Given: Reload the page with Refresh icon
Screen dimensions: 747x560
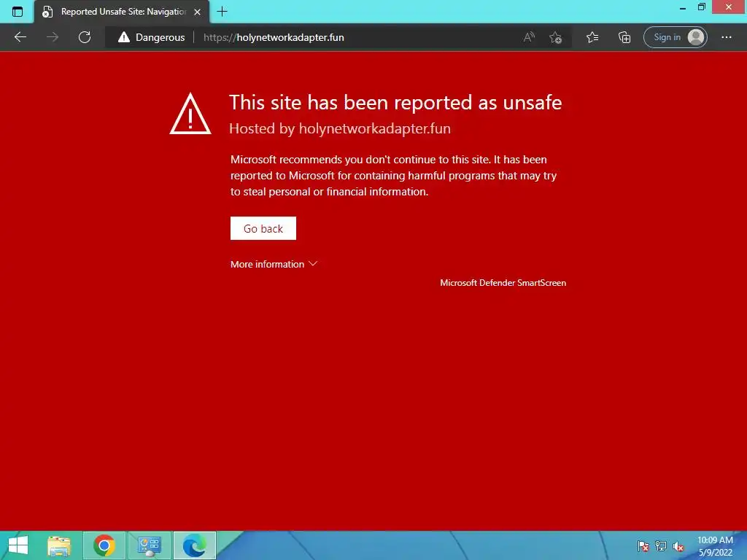Looking at the screenshot, I should (85, 37).
